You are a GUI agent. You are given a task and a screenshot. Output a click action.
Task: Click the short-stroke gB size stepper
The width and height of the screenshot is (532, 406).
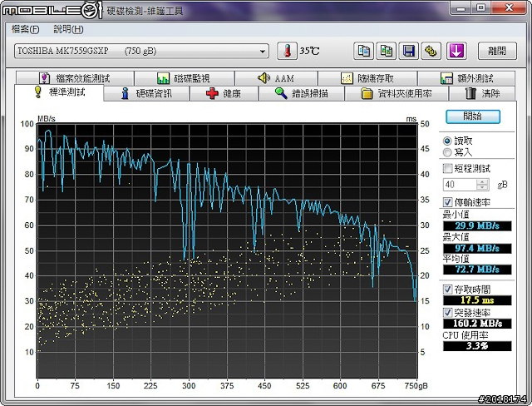pos(484,184)
